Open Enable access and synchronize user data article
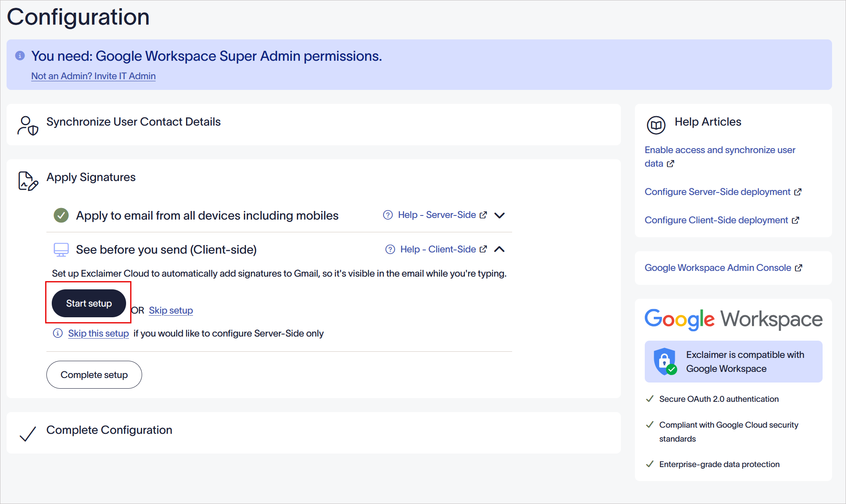 click(x=720, y=156)
